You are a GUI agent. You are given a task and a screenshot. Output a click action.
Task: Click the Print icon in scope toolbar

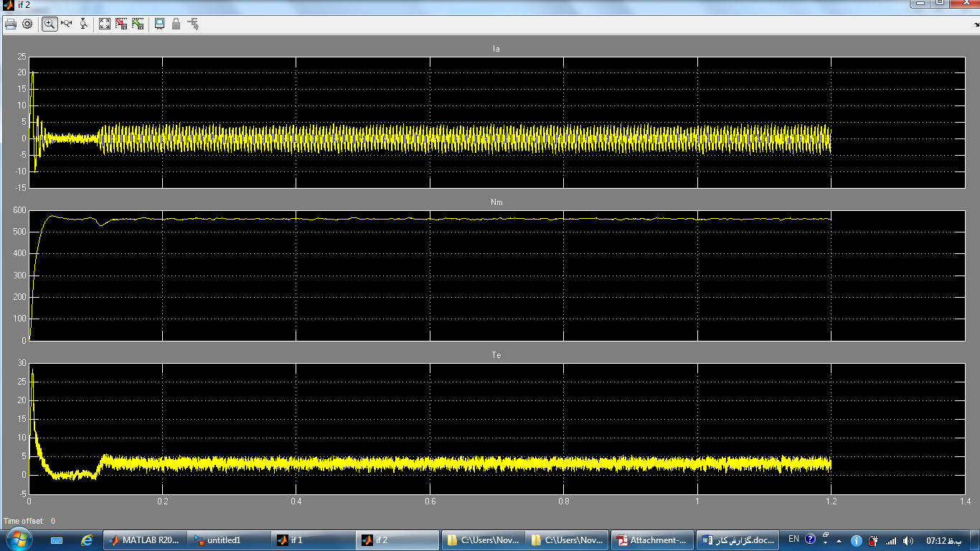11,24
